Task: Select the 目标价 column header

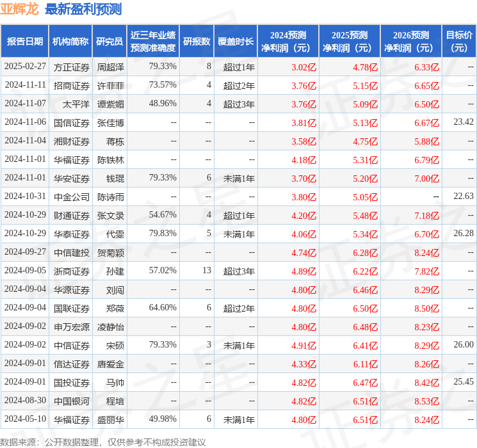Action: (459, 42)
